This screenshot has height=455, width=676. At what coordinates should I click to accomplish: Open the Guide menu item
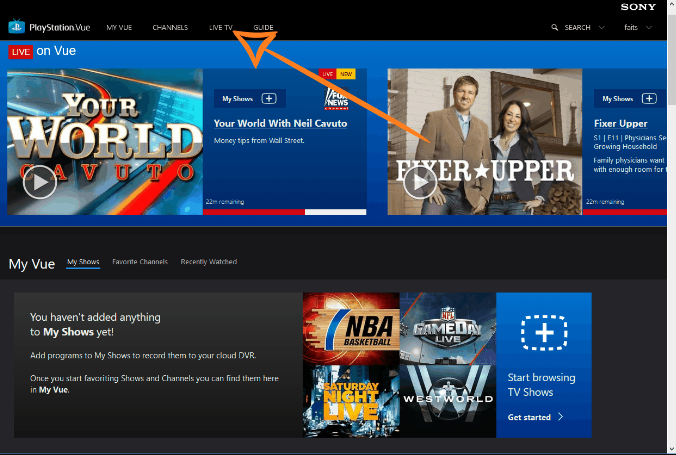264,27
